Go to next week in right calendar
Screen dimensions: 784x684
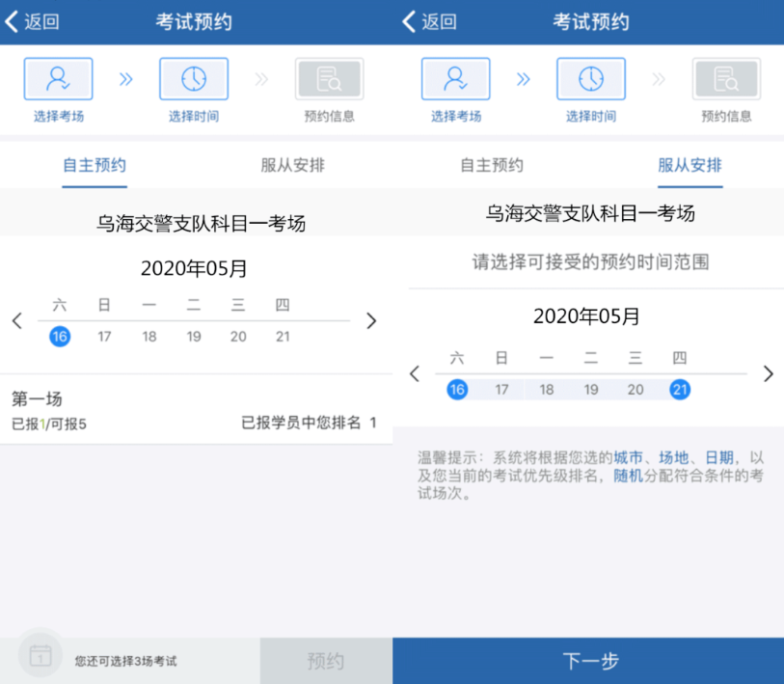[769, 373]
